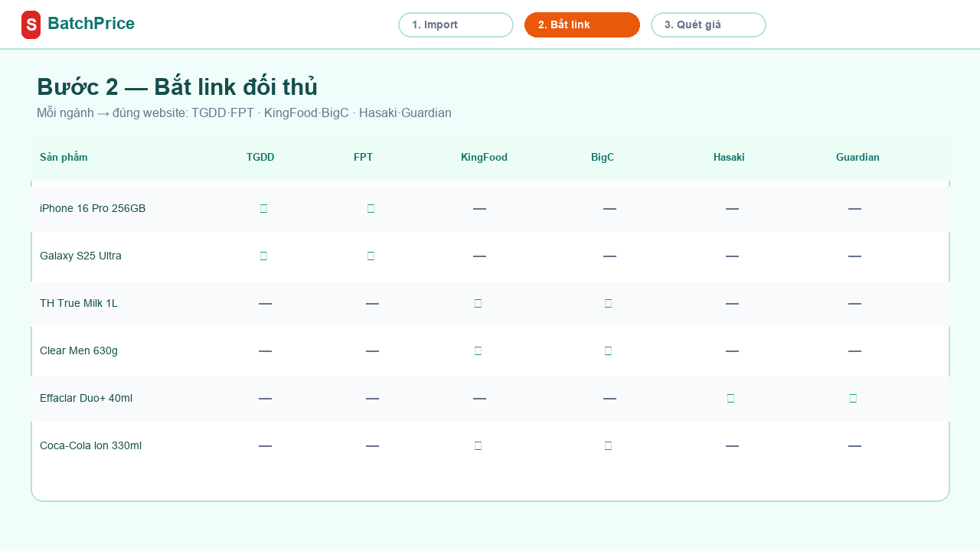Image resolution: width=980 pixels, height=551 pixels.
Task: Click the BigC link marker for Coca-Cola lon 330ml
Action: click(608, 445)
